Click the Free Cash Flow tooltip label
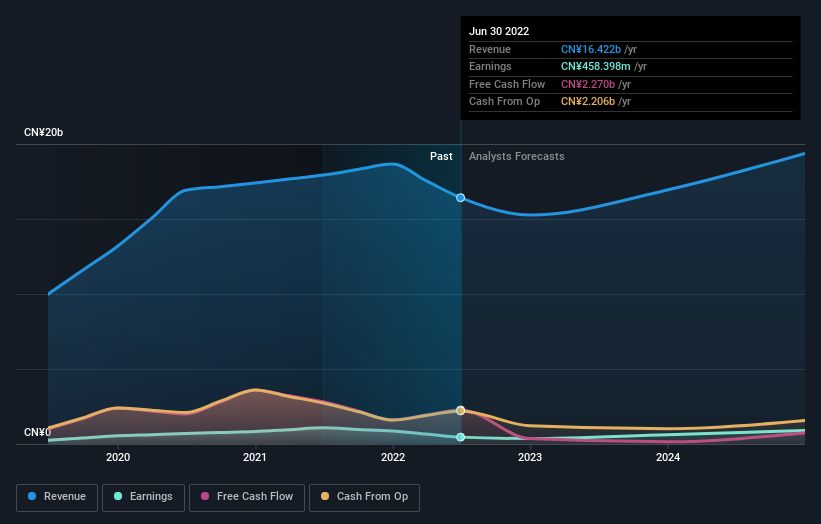This screenshot has width=821, height=524. tap(507, 84)
